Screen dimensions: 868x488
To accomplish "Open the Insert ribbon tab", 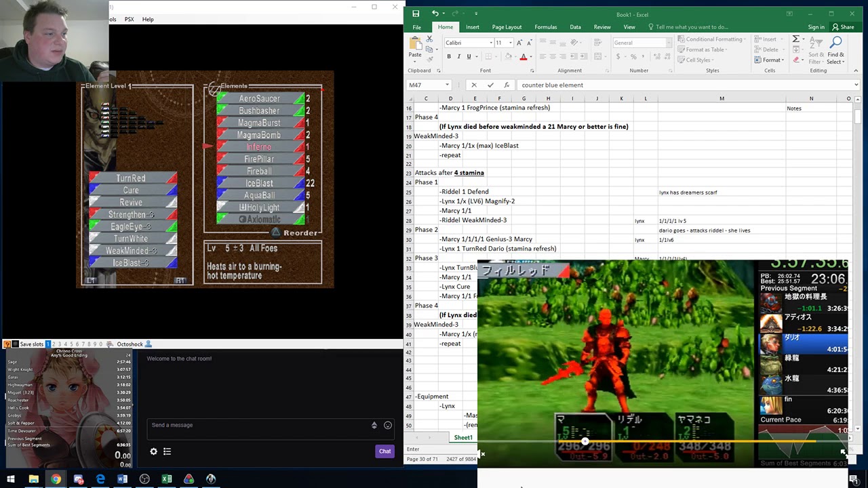I will (473, 27).
